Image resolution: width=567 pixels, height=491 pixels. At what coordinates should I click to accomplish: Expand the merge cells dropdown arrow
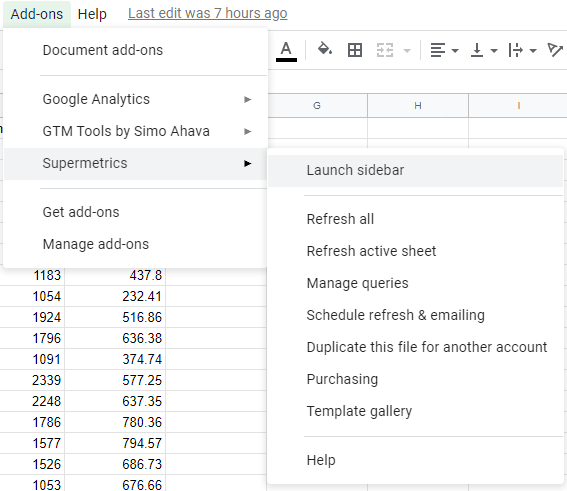point(407,51)
